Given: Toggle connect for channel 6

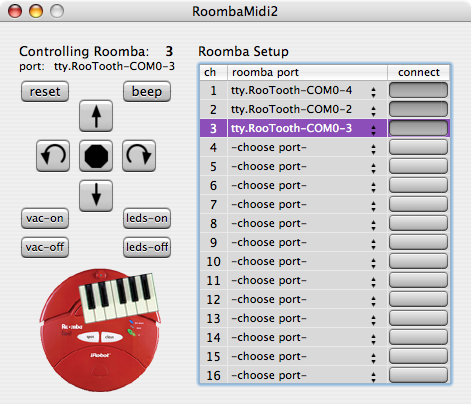Looking at the screenshot, I should [x=418, y=185].
